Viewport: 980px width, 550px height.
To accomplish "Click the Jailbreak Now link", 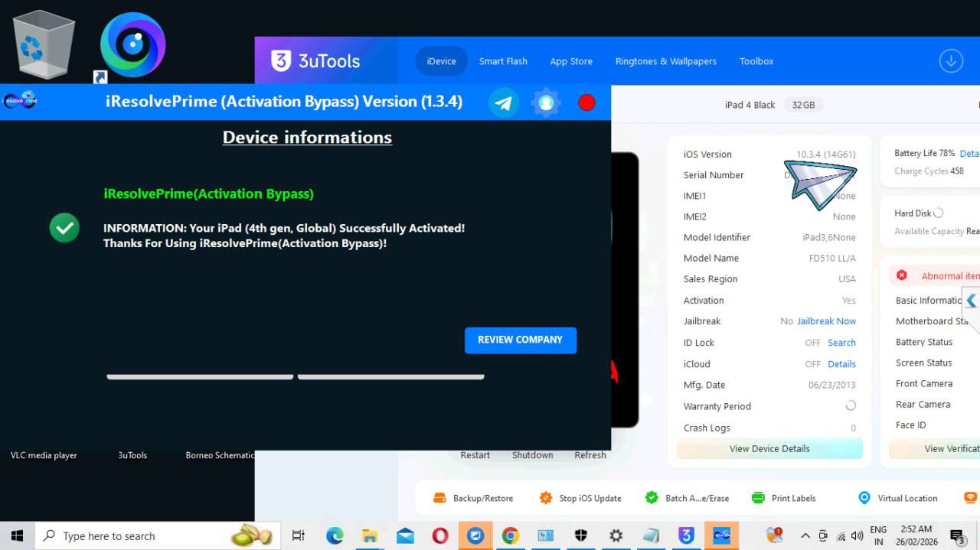I will (x=827, y=321).
